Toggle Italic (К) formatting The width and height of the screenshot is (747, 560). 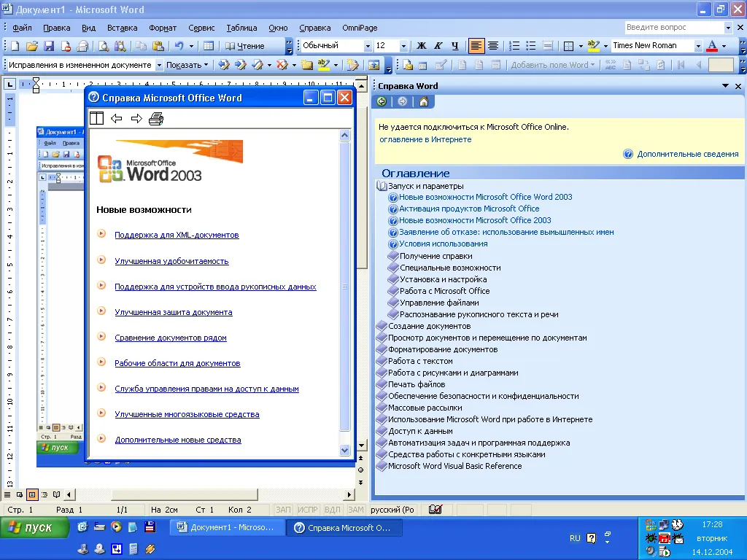click(438, 46)
